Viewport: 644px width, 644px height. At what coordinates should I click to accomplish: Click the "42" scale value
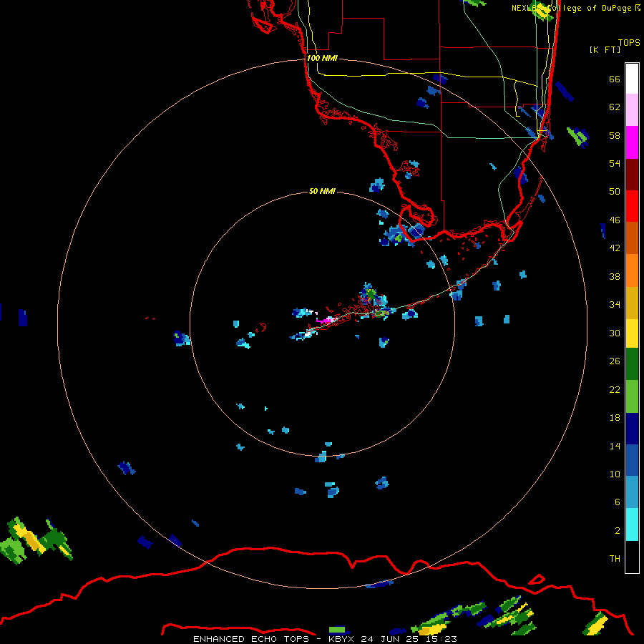point(615,248)
